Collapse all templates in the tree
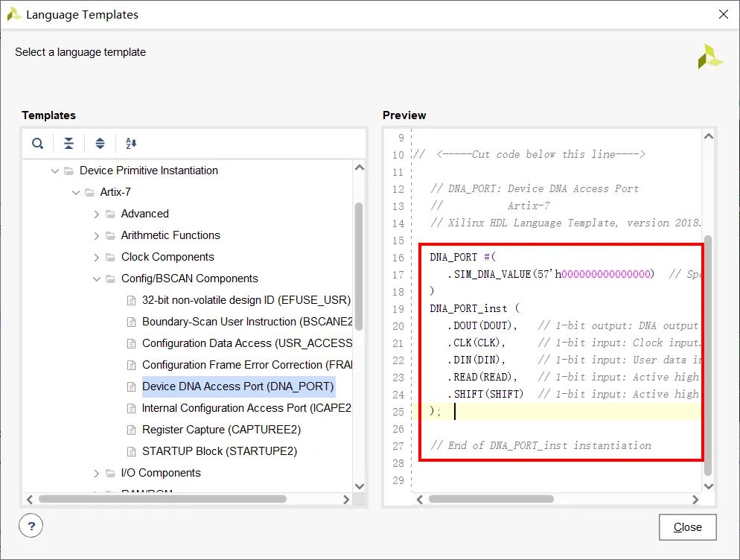 tap(68, 143)
